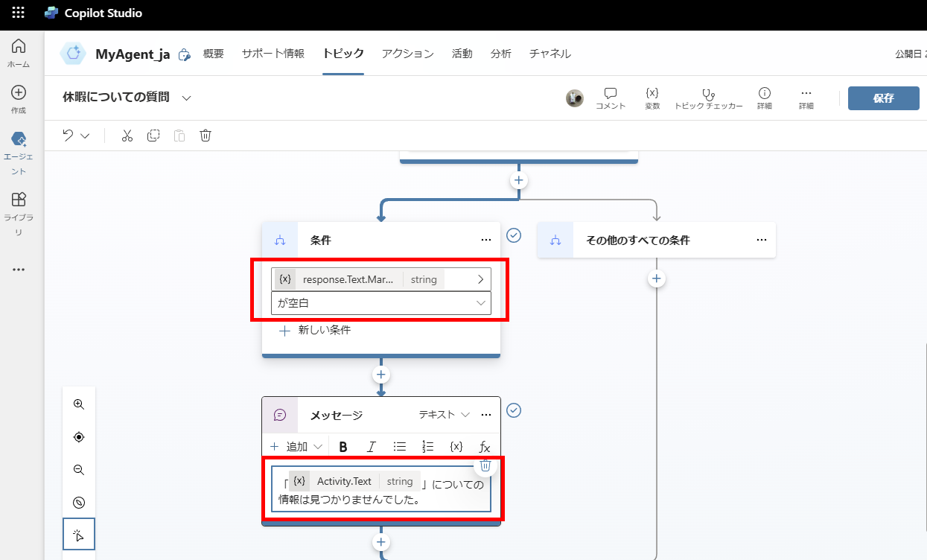Apply bulleted list formatting in the message node
The width and height of the screenshot is (927, 560).
pos(400,446)
